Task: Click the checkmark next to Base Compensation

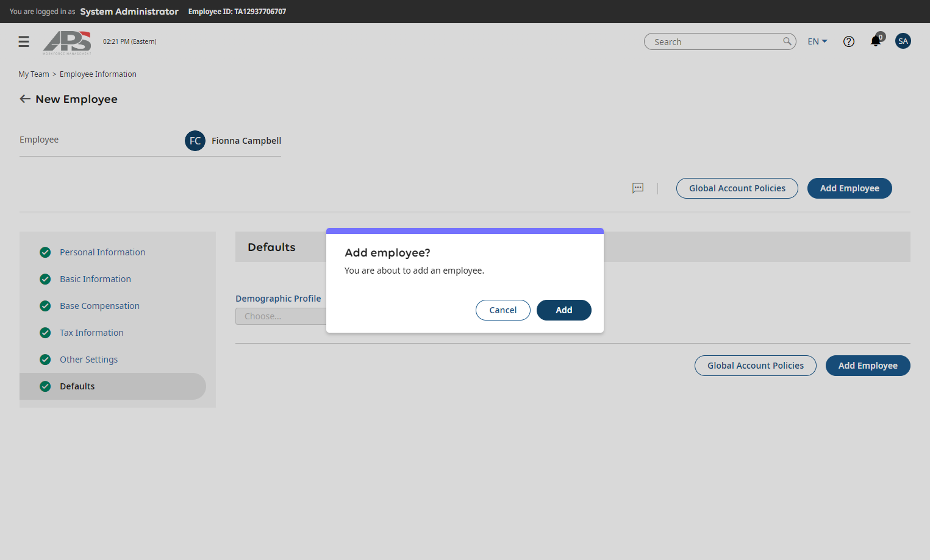Action: tap(45, 306)
